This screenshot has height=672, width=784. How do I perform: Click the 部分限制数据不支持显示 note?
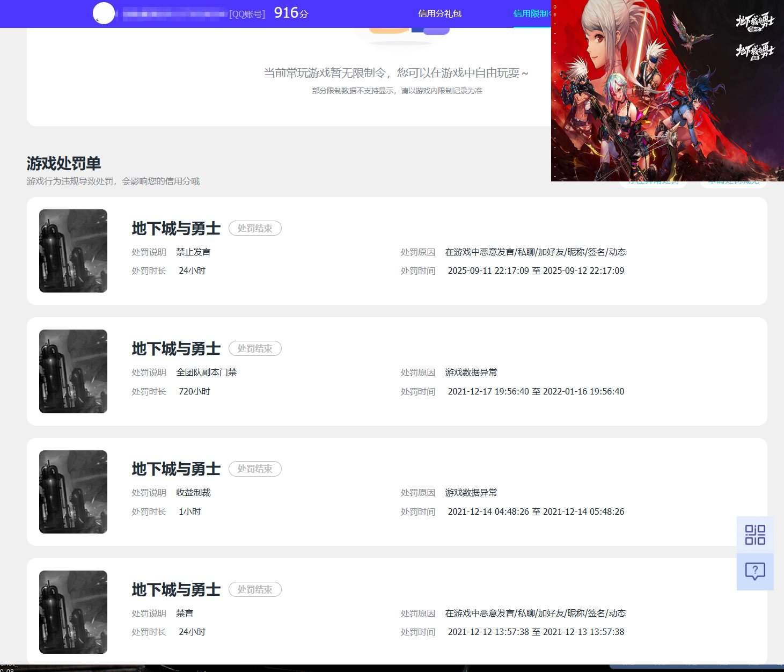pos(397,91)
